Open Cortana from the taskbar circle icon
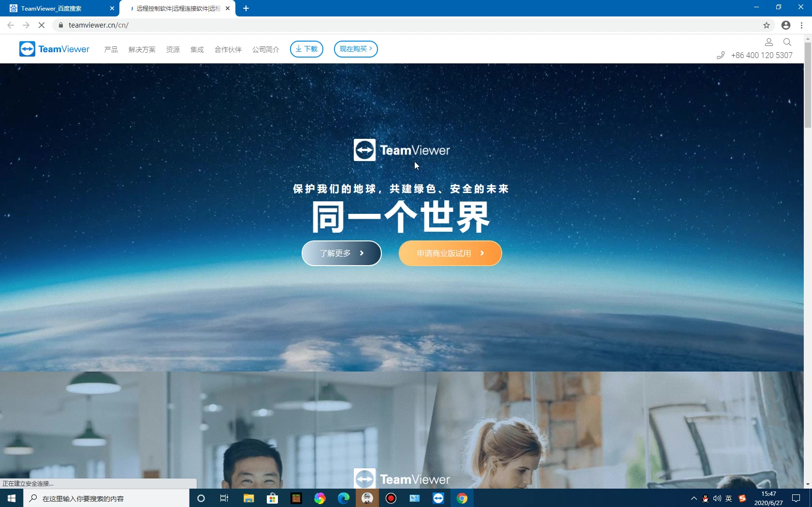 tap(201, 498)
